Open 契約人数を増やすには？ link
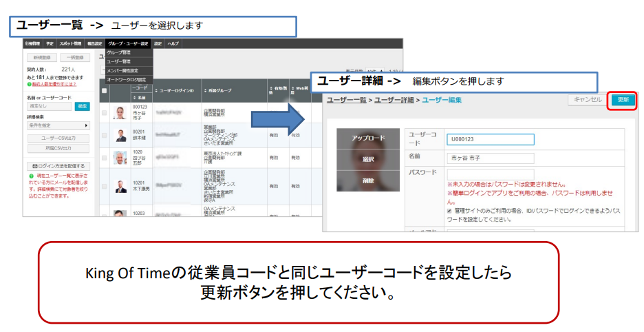 (54, 84)
